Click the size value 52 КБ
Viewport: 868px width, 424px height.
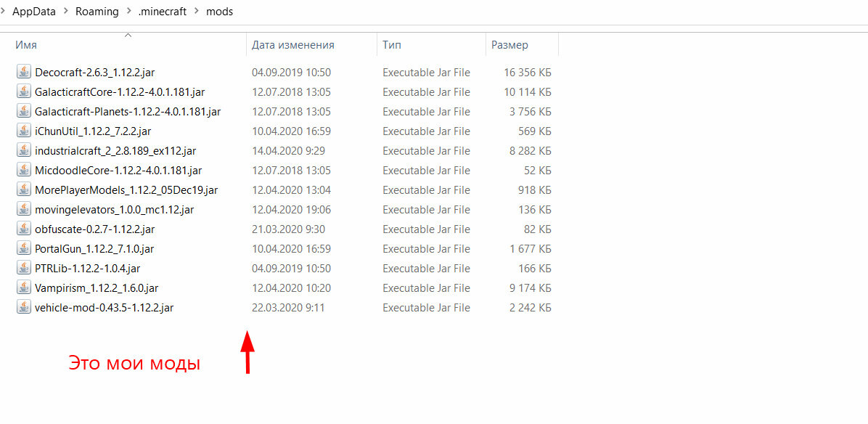[538, 170]
